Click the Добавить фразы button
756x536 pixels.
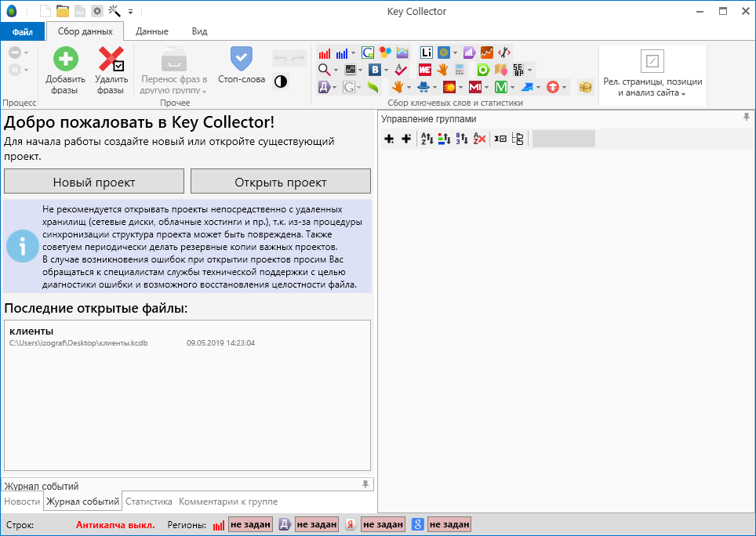(x=65, y=71)
